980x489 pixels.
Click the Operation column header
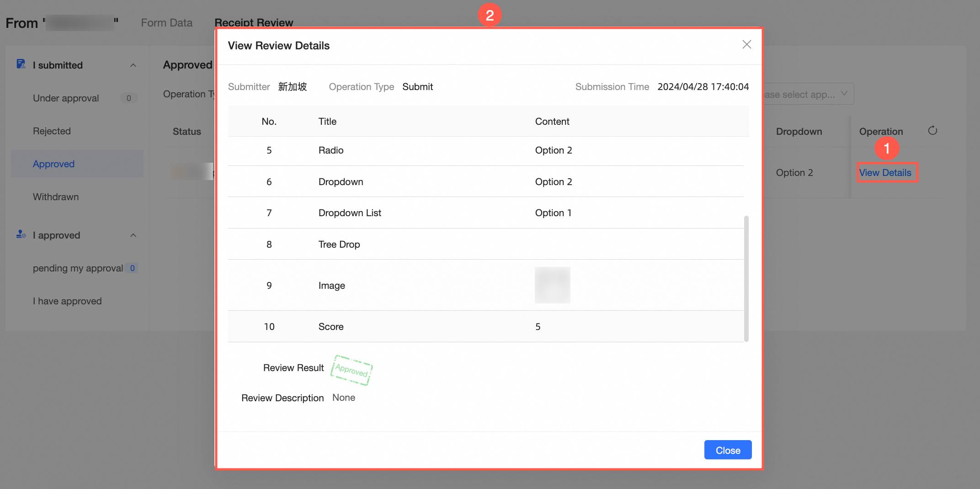coord(881,132)
